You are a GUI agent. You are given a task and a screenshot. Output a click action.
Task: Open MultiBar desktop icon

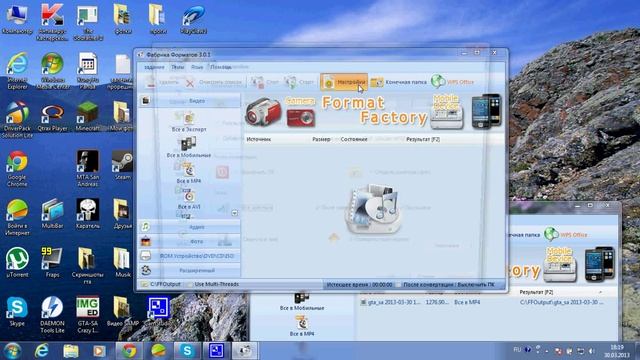click(52, 214)
